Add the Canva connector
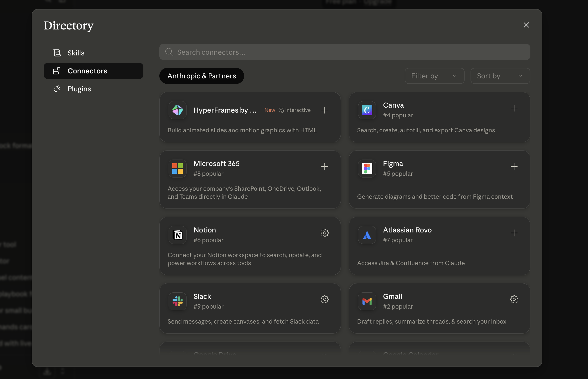Screen dimensions: 588x379 click(514, 108)
